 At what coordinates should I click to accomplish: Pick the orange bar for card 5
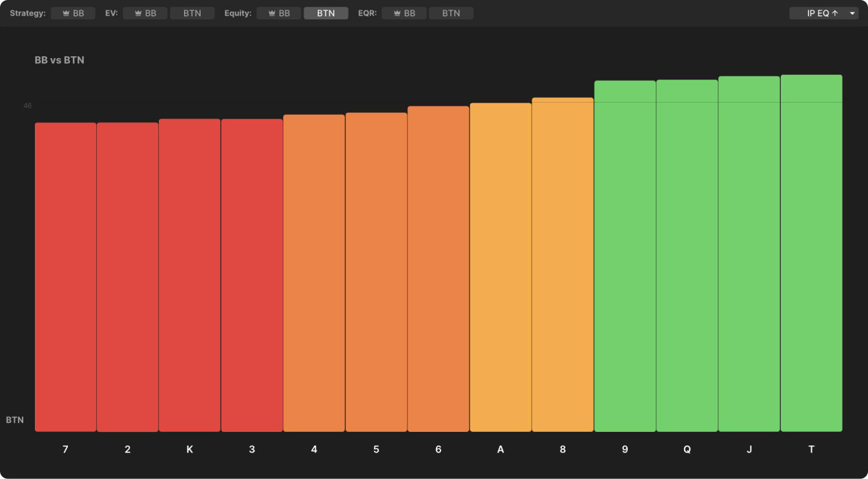pyautogui.click(x=376, y=272)
